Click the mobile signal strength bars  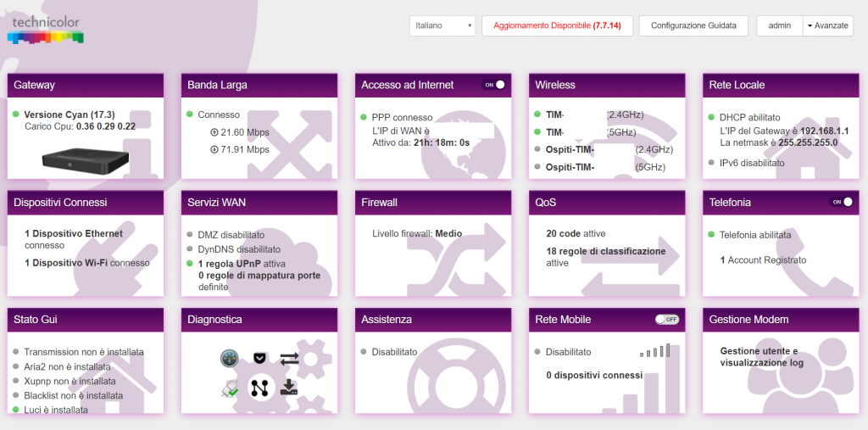[x=655, y=350]
